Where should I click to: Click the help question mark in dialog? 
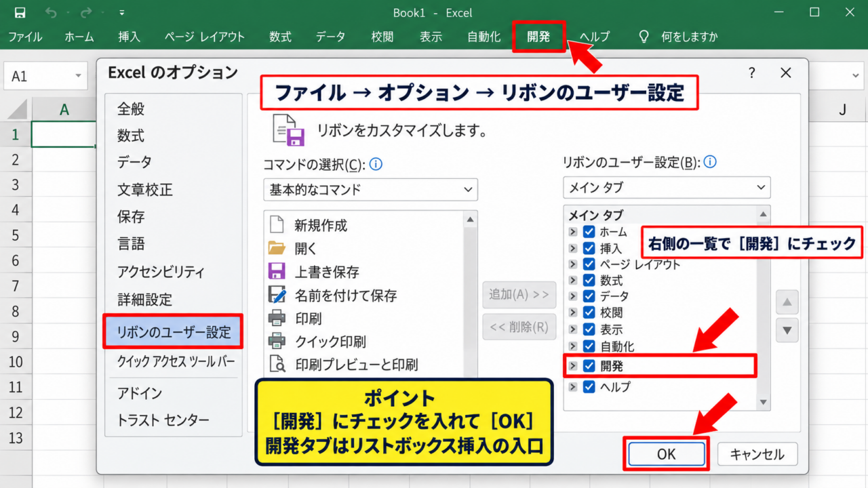[753, 74]
